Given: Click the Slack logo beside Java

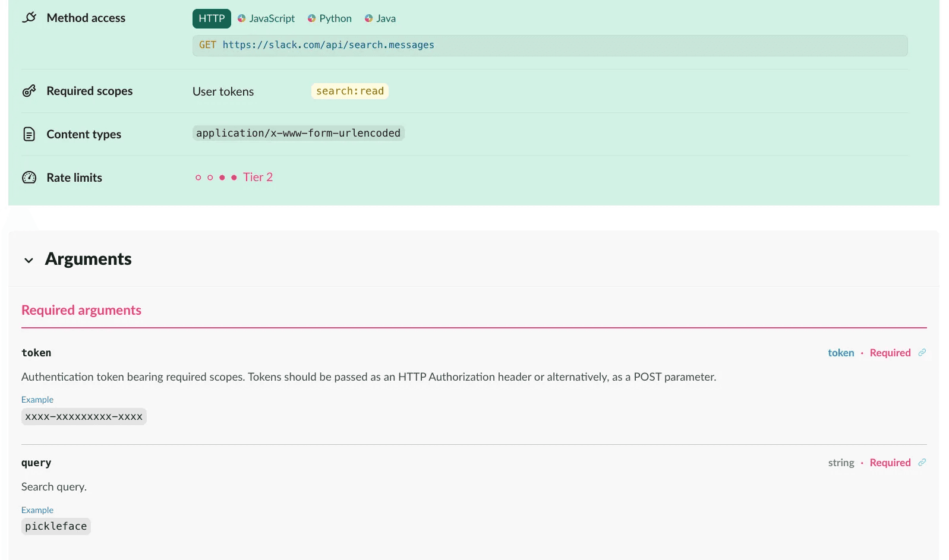Looking at the screenshot, I should (x=368, y=18).
